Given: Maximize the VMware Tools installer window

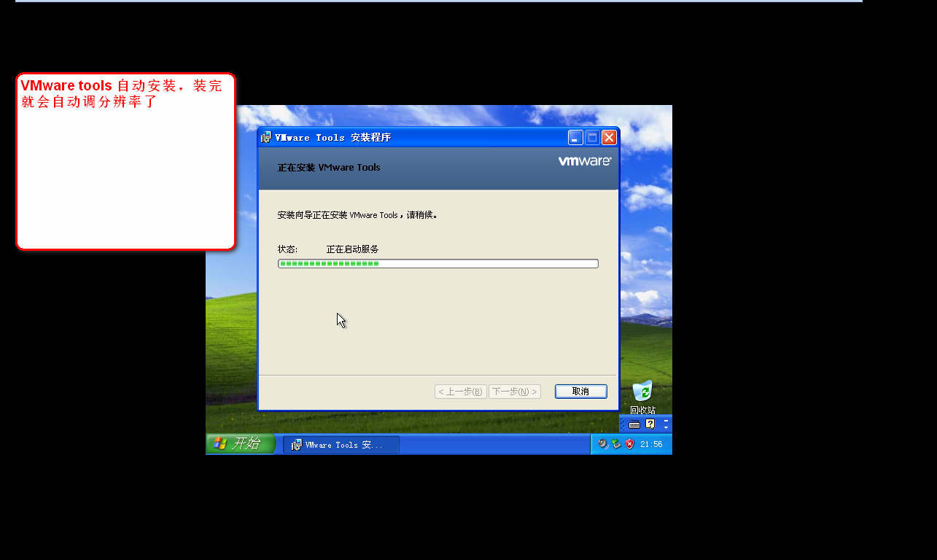Looking at the screenshot, I should click(x=593, y=137).
